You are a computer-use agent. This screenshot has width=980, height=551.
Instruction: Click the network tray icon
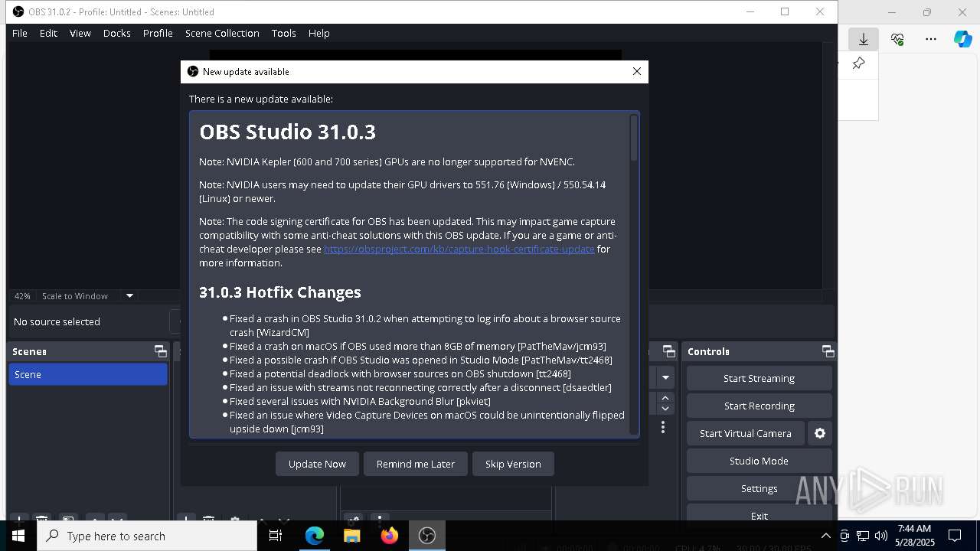862,536
